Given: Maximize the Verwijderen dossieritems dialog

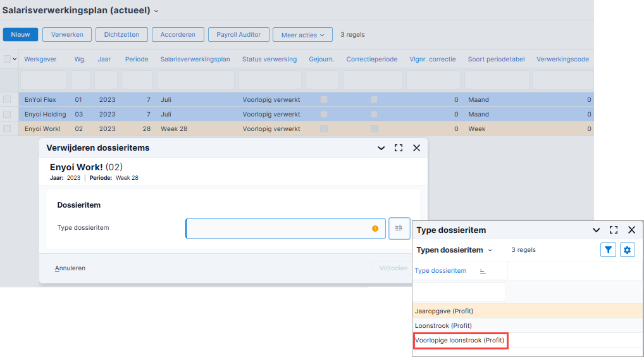Looking at the screenshot, I should pos(399,148).
